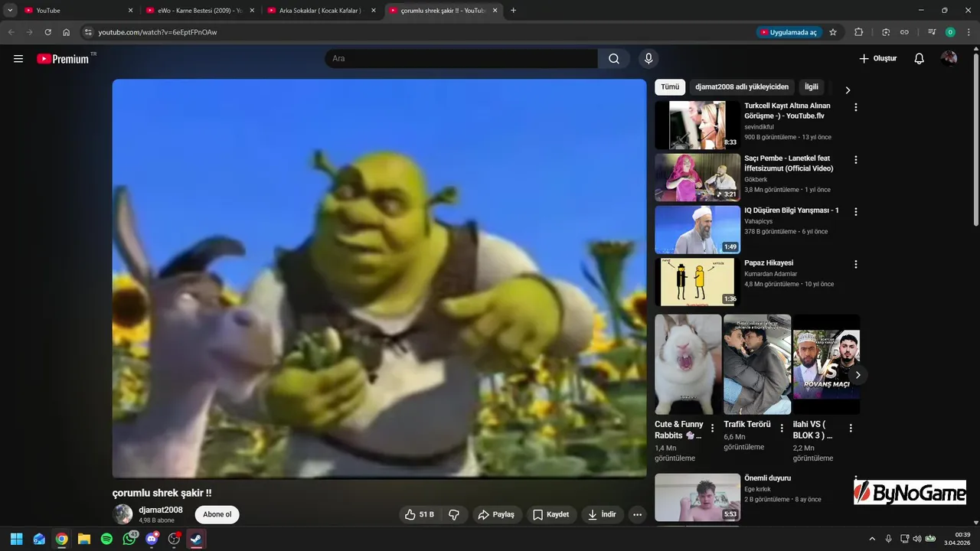
Task: Open IQ Düşüren Bilgi Yarışması thumbnail
Action: pos(697,230)
